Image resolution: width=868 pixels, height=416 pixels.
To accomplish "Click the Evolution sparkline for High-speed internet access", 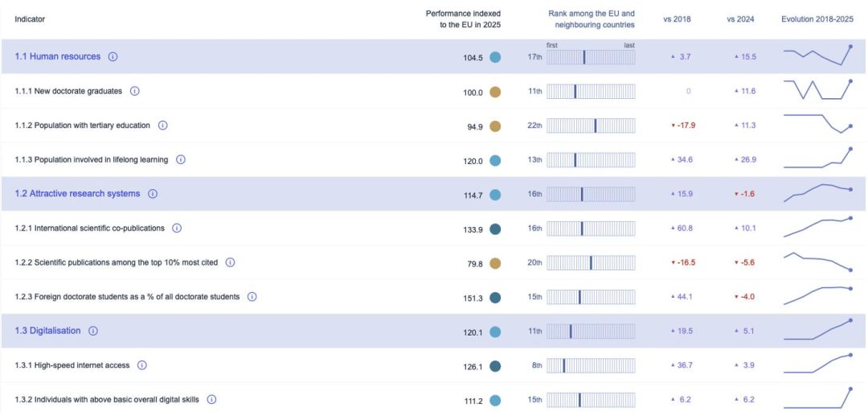I will coord(818,365).
